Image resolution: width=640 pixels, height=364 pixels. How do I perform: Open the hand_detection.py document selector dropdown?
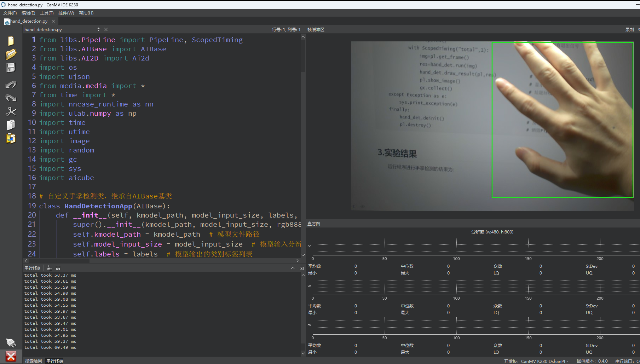pyautogui.click(x=98, y=30)
